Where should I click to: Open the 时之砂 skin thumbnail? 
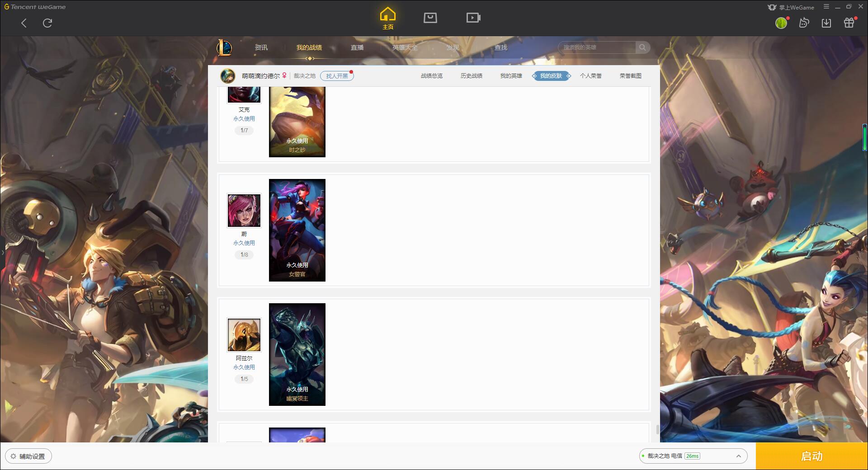click(x=297, y=122)
